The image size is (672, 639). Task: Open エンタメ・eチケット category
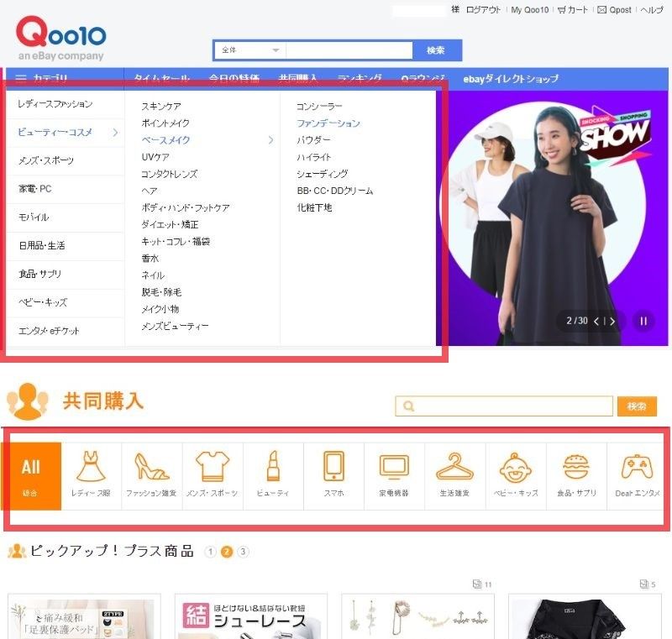tap(49, 331)
